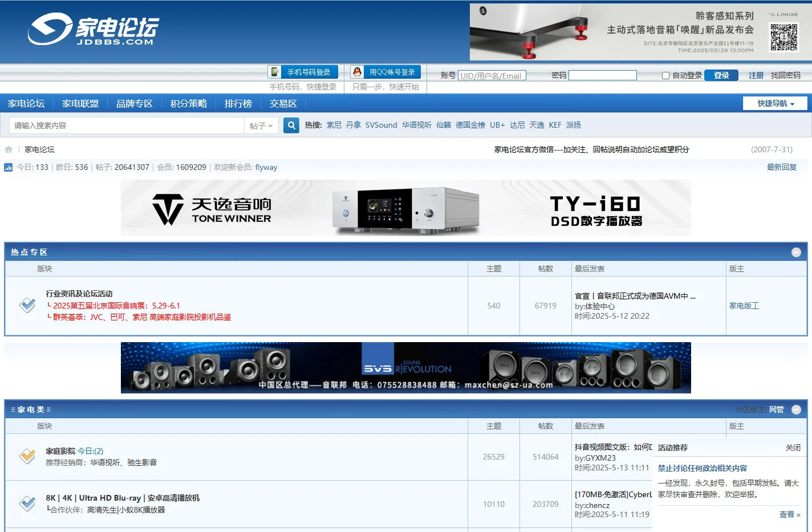
Task: Click the search content input box
Action: click(127, 125)
